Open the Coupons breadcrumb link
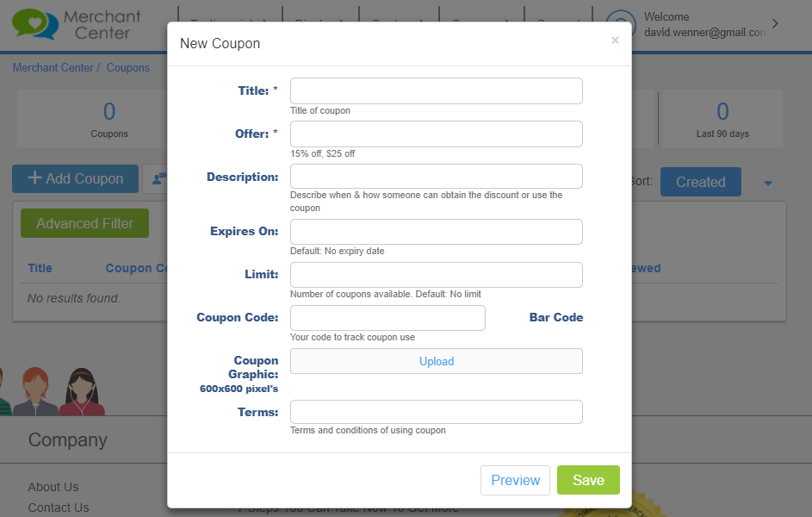The height and width of the screenshot is (517, 812). pos(128,68)
